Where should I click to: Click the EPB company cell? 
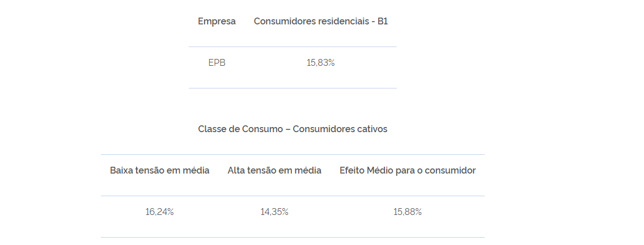(x=217, y=63)
